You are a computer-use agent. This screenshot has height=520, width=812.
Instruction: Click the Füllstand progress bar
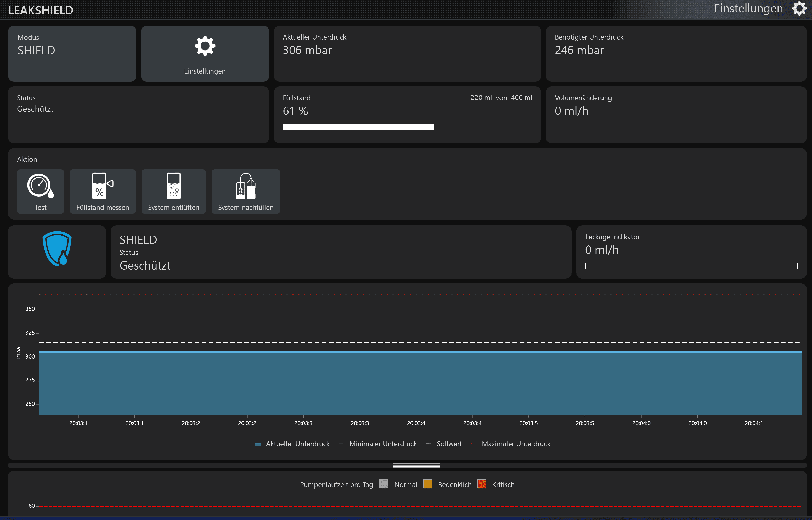point(407,127)
